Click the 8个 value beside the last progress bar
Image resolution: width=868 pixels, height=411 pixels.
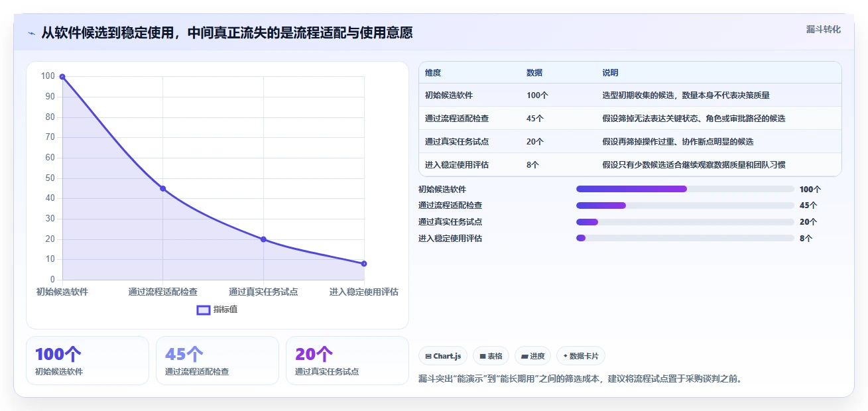pyautogui.click(x=806, y=238)
